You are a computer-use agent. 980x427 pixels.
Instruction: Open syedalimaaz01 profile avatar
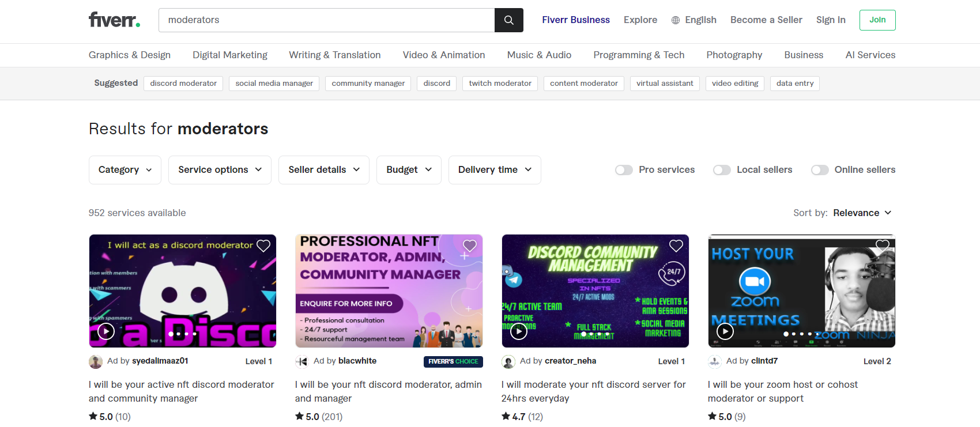tap(96, 362)
